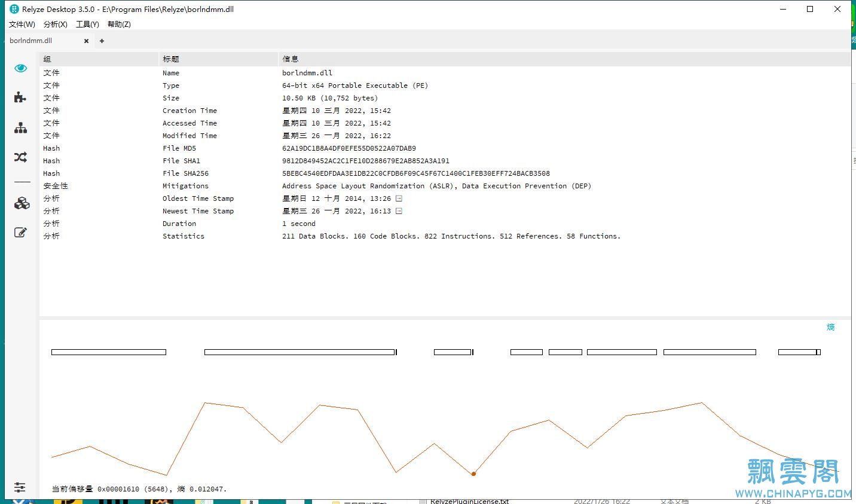Open the sliders settings icon at bottom-left

(20, 487)
